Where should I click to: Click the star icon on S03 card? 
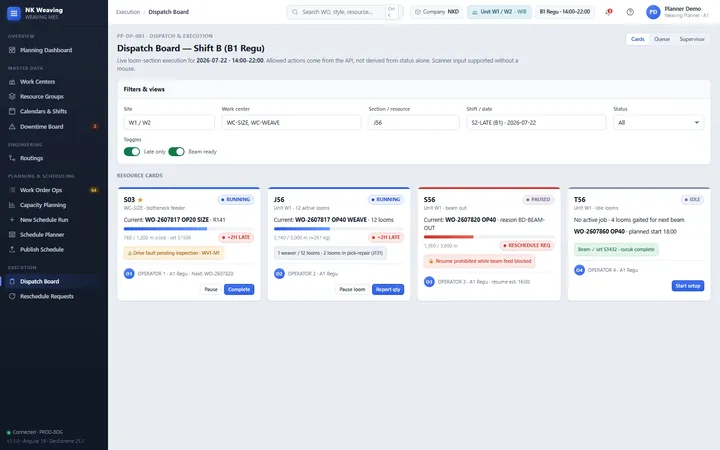tap(140, 200)
